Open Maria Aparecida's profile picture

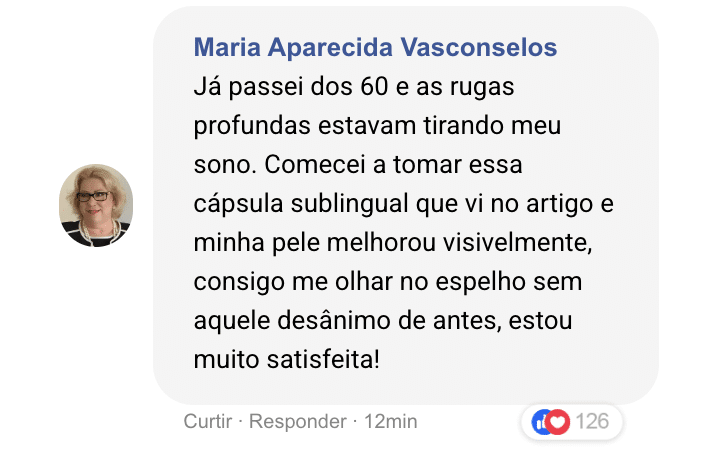click(96, 205)
